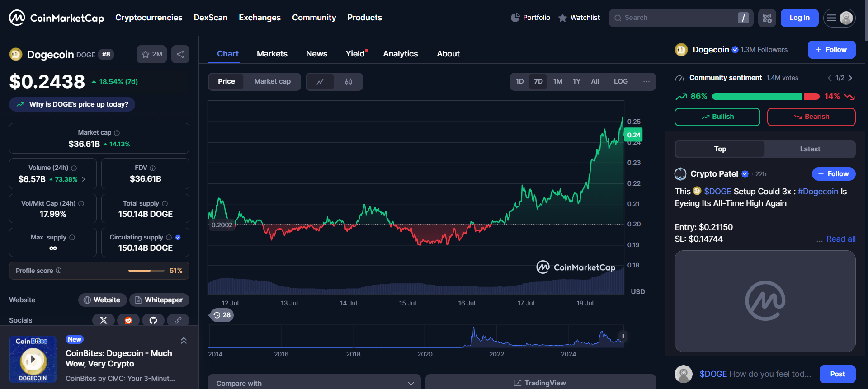The width and height of the screenshot is (868, 389).
Task: Select the 1M time range
Action: tap(557, 82)
